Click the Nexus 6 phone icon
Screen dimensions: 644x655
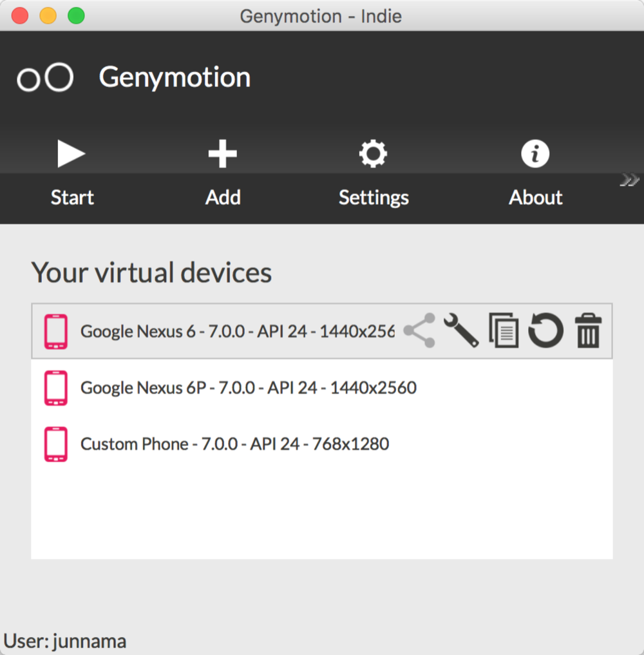coord(56,332)
